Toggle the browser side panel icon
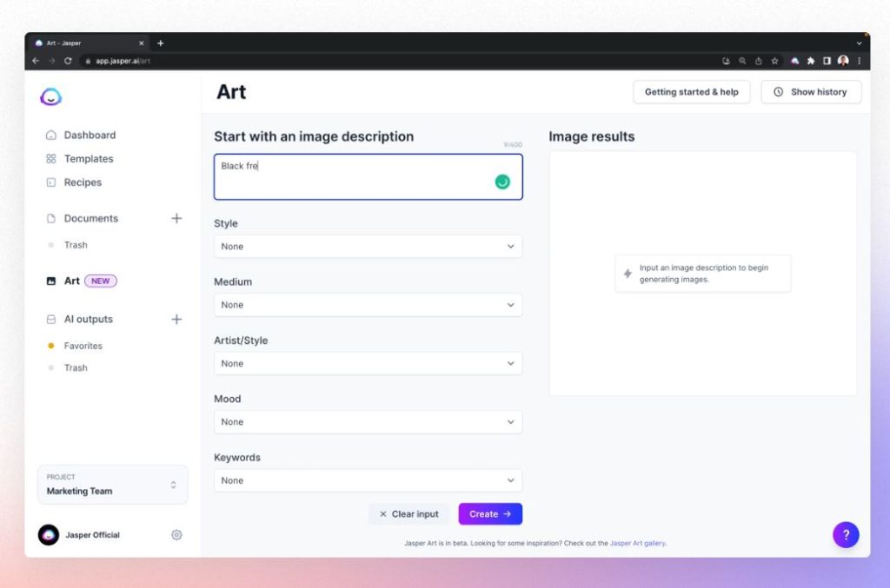This screenshot has width=890, height=588. (827, 61)
